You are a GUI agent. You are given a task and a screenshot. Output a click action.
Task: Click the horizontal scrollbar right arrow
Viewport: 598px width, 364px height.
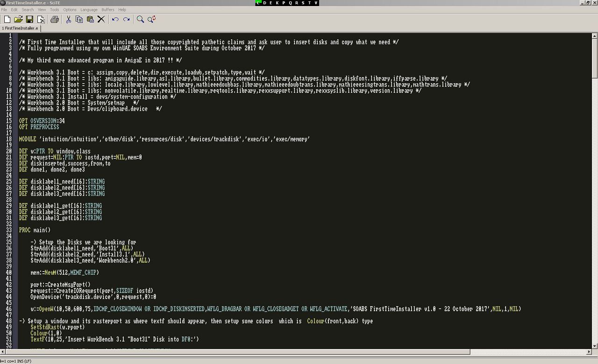[x=588, y=352]
